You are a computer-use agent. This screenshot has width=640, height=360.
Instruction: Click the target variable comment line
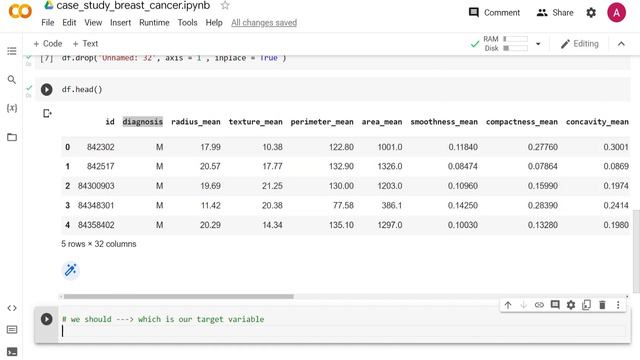pos(163,319)
